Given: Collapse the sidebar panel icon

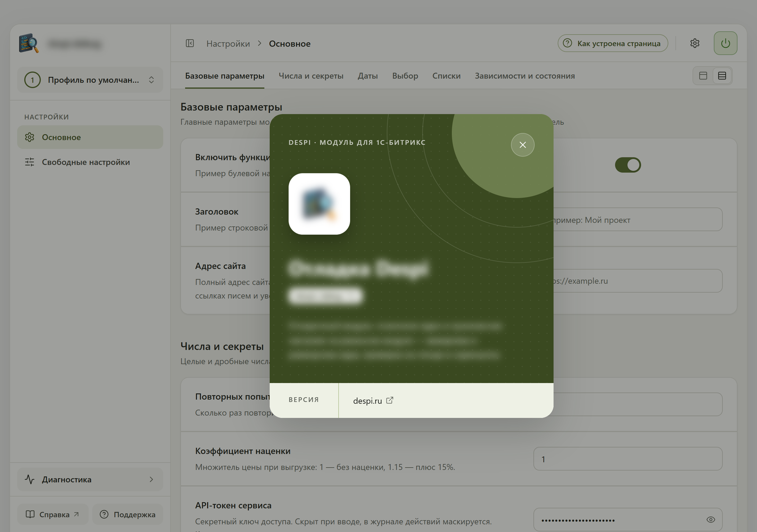Looking at the screenshot, I should pyautogui.click(x=190, y=44).
